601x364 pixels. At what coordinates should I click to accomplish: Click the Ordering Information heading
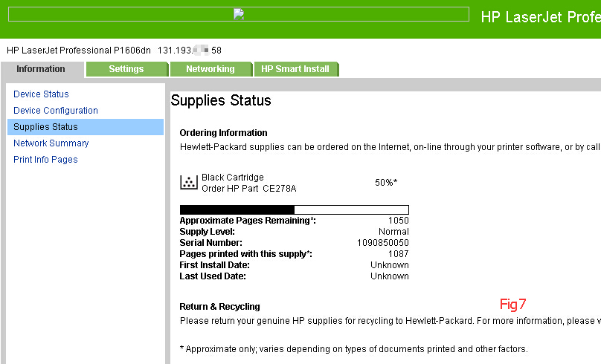[x=223, y=133]
